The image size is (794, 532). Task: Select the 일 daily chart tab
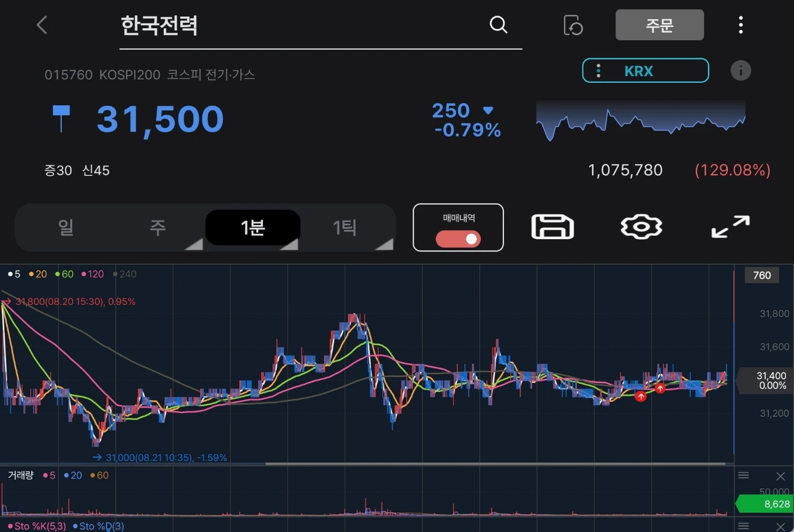point(66,227)
